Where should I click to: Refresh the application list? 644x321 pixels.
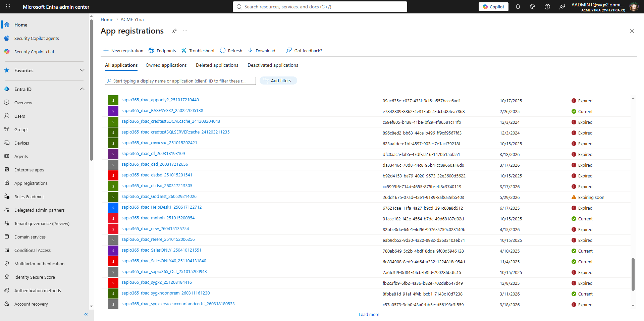231,51
